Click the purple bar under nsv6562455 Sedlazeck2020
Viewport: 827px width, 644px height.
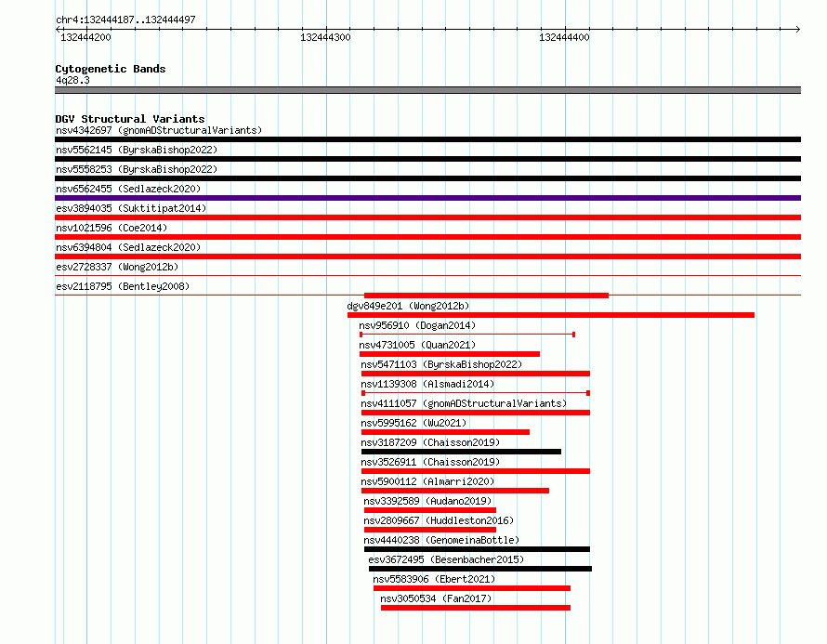click(427, 198)
